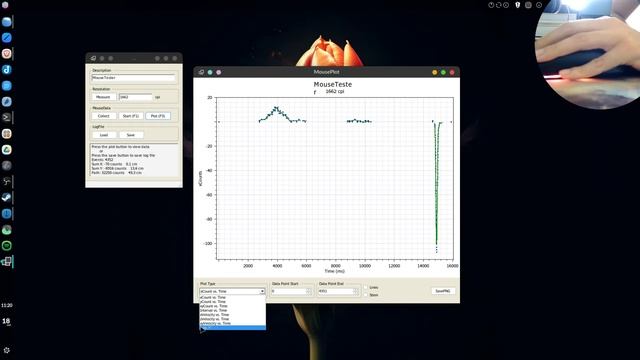Open the settings gear at dock bottom
This screenshot has width=640, height=360.
(x=7, y=350)
